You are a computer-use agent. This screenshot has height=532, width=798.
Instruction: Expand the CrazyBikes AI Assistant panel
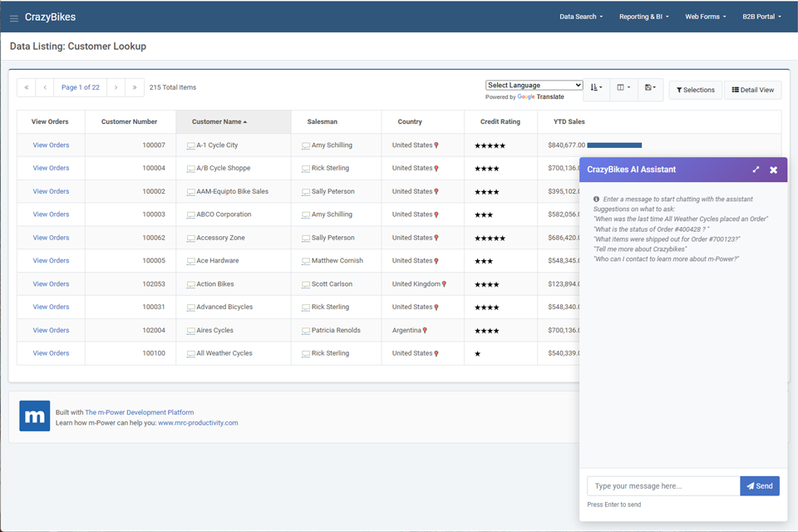click(756, 170)
